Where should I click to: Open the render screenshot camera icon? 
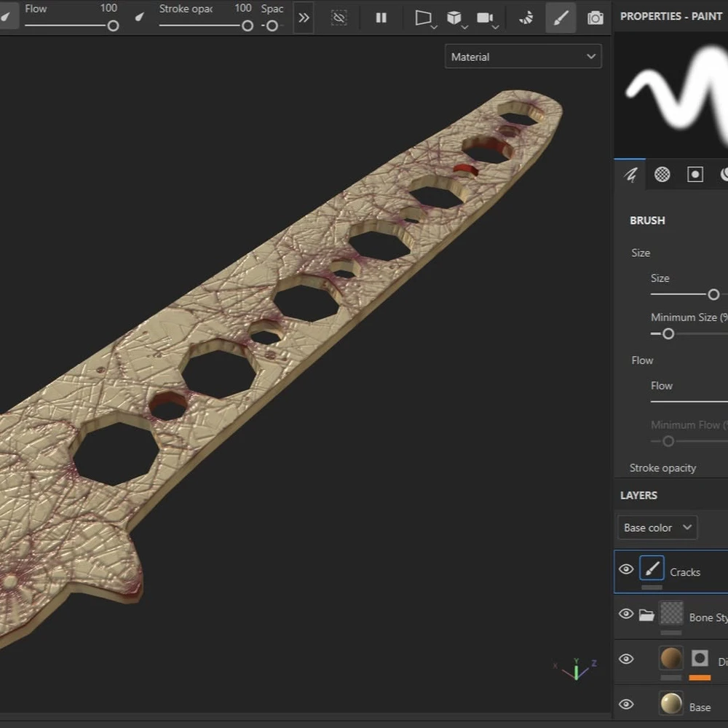[x=596, y=18]
